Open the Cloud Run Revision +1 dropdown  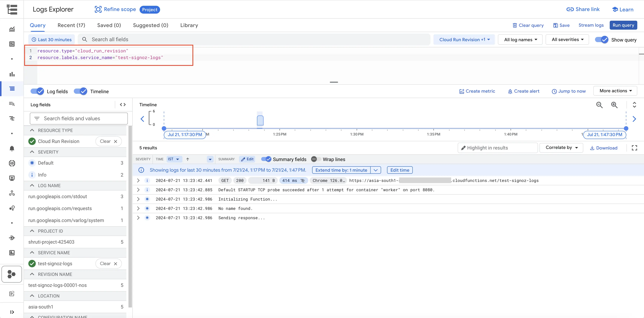click(464, 40)
